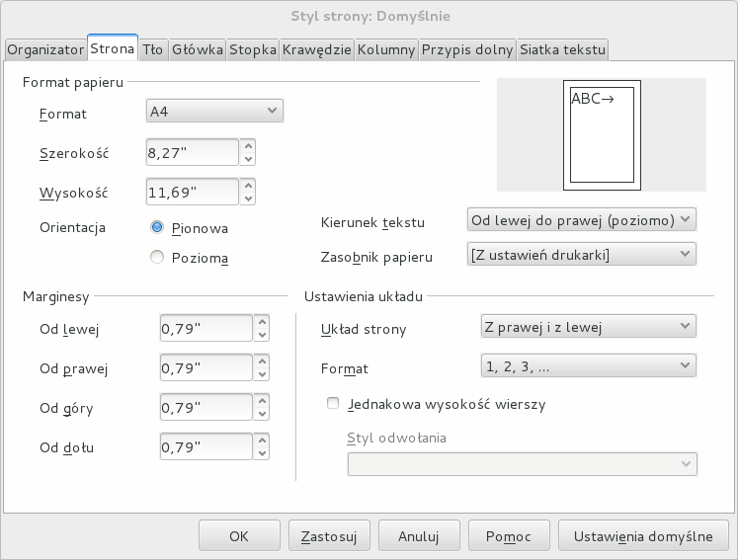This screenshot has height=560, width=738.
Task: Decrease the Od dołu margin with down arrow
Action: point(262,453)
